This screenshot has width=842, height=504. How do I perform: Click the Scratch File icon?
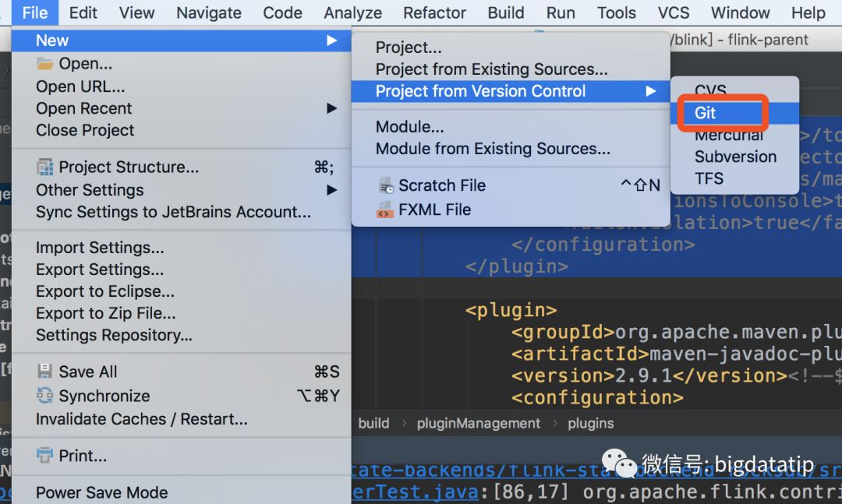point(386,185)
